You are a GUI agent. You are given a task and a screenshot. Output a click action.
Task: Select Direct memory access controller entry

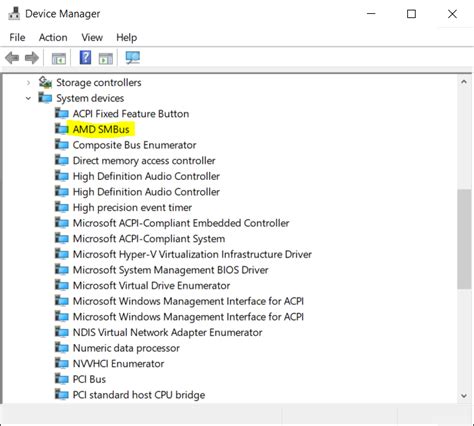tap(144, 161)
